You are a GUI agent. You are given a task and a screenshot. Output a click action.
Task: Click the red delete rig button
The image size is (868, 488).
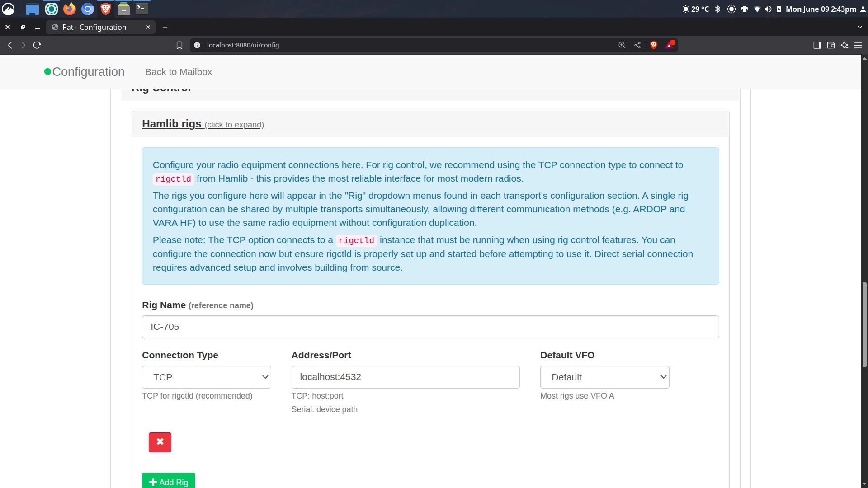pyautogui.click(x=160, y=442)
